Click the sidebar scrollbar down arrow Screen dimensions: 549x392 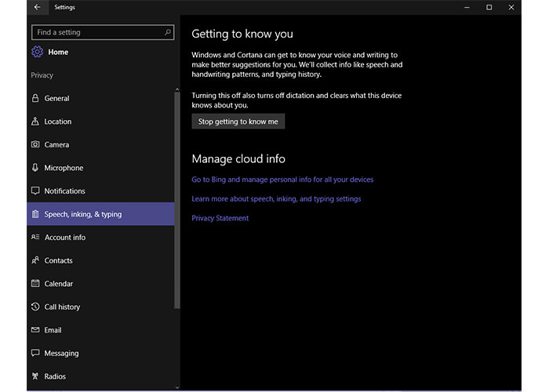177,386
